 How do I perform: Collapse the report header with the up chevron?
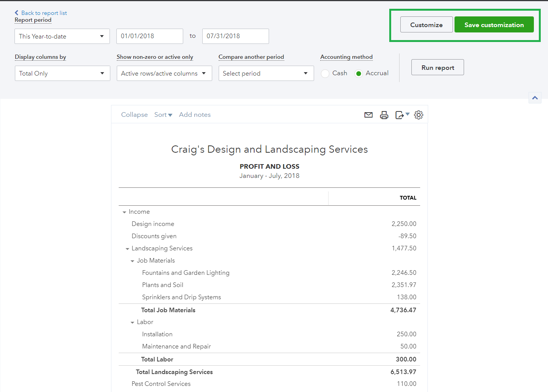tap(535, 98)
